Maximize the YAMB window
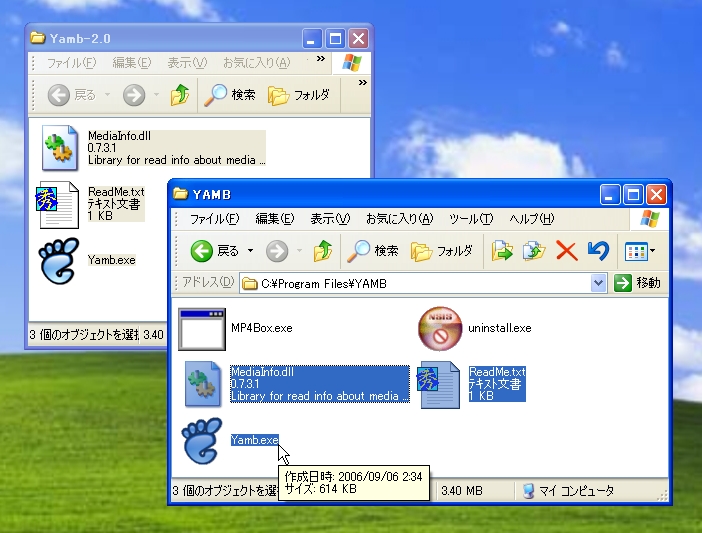 coord(633,195)
